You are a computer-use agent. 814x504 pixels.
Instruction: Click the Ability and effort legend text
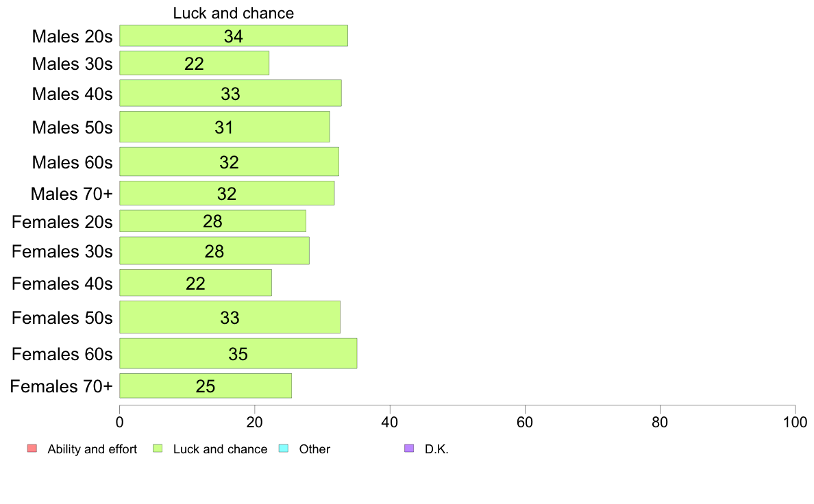pos(92,449)
